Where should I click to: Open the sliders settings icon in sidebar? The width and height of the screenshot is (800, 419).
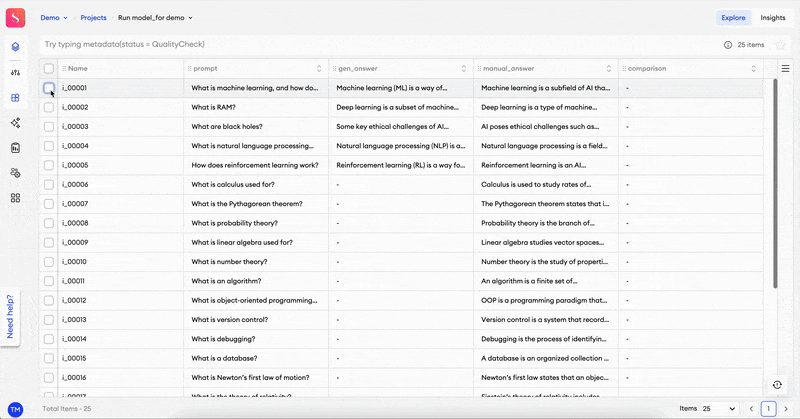[x=15, y=72]
